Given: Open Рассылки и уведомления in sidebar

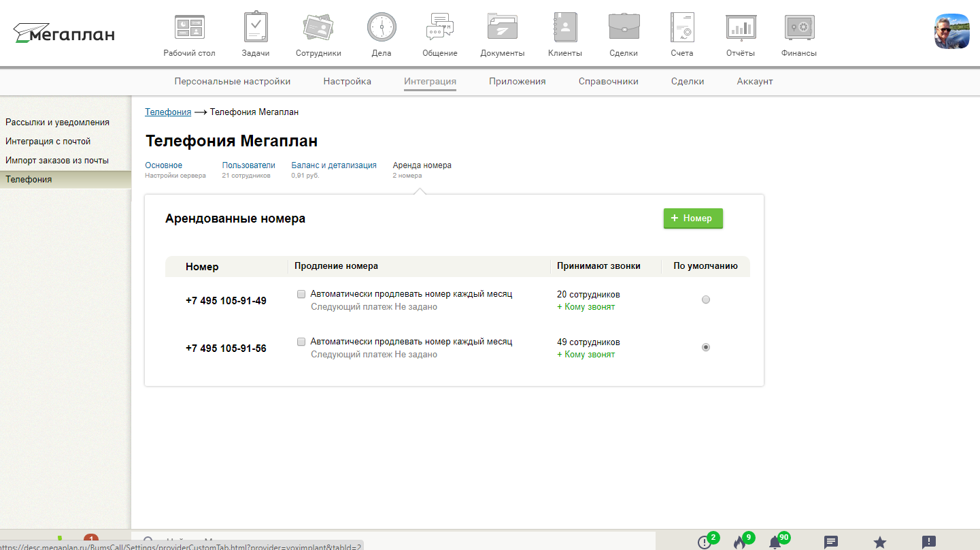Looking at the screenshot, I should (x=57, y=123).
